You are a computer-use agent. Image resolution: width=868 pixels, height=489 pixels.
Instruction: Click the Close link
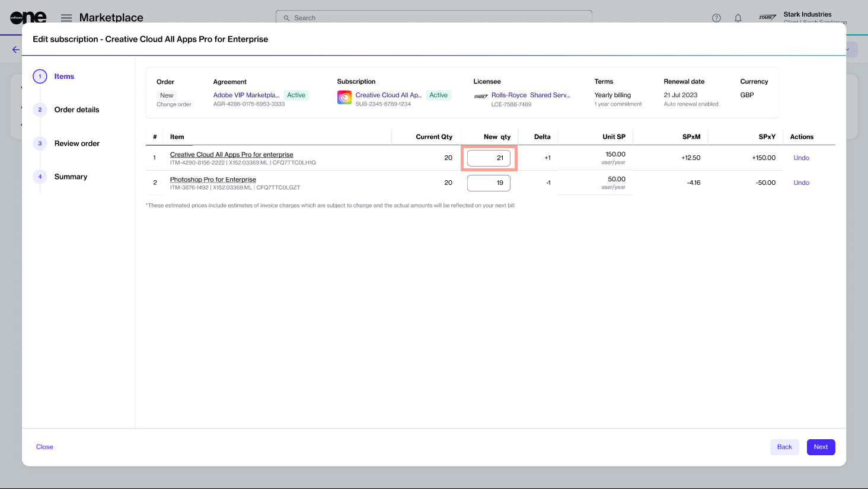[x=44, y=447]
